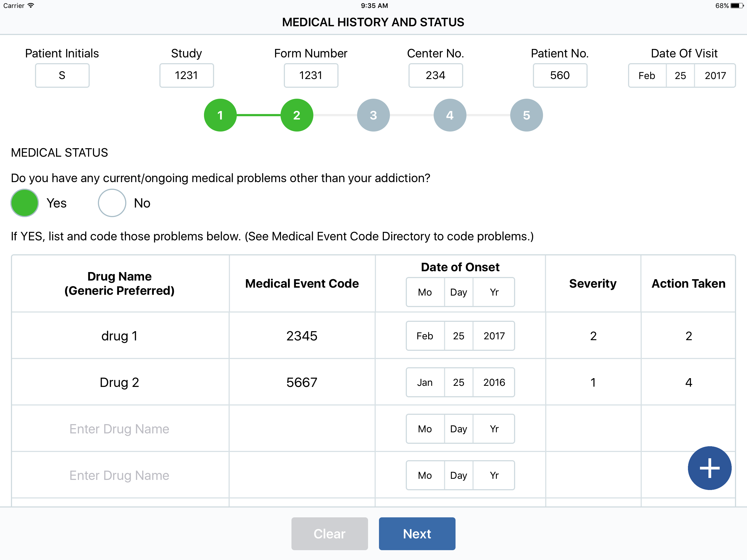Edit Medical Event Code 5667
747x560 pixels.
[x=302, y=382]
